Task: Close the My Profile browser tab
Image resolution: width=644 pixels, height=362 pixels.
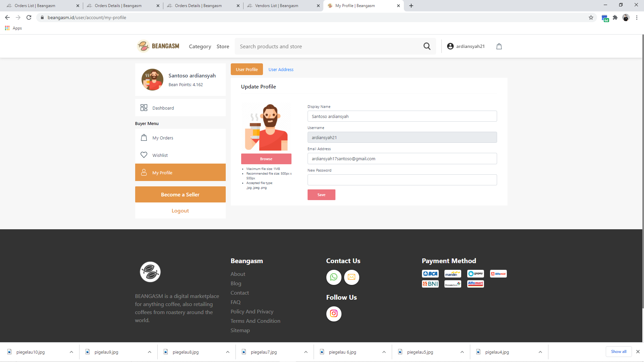Action: click(x=398, y=6)
